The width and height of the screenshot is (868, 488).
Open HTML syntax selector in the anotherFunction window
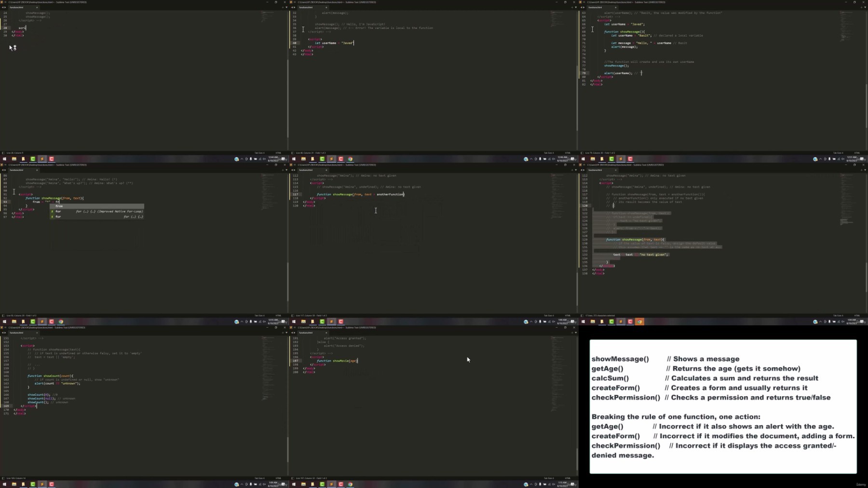click(568, 316)
